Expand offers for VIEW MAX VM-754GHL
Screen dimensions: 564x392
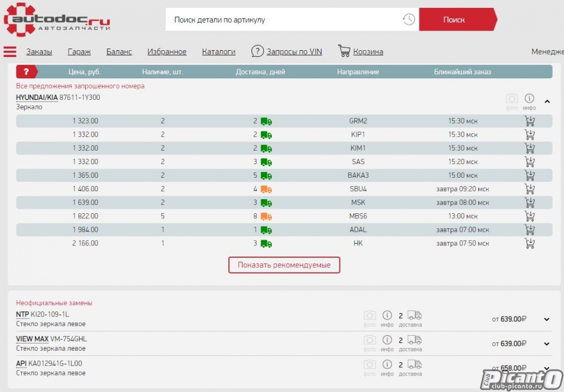pyautogui.click(x=547, y=344)
